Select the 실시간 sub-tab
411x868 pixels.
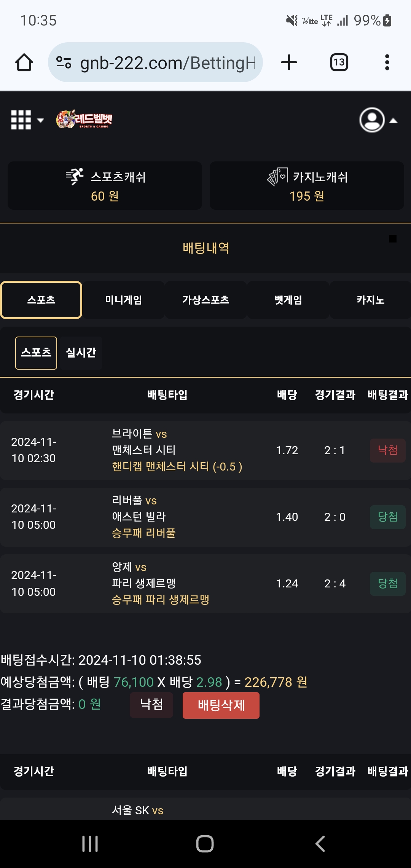(81, 353)
